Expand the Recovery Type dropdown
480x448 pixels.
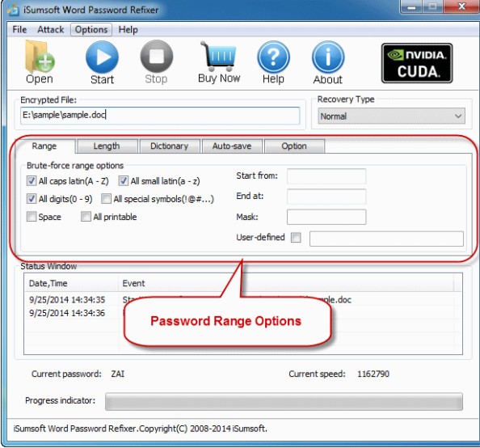(391, 116)
